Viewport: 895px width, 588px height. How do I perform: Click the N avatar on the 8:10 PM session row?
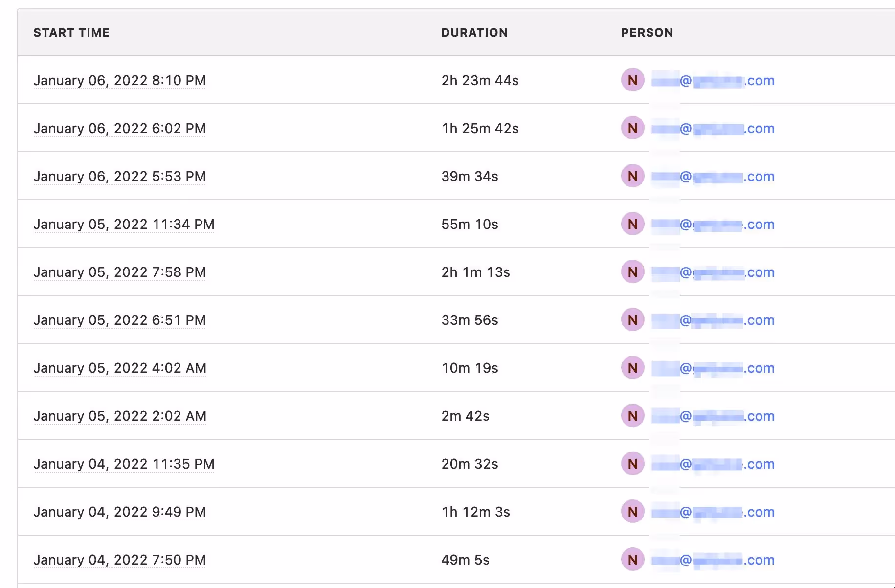pos(632,80)
